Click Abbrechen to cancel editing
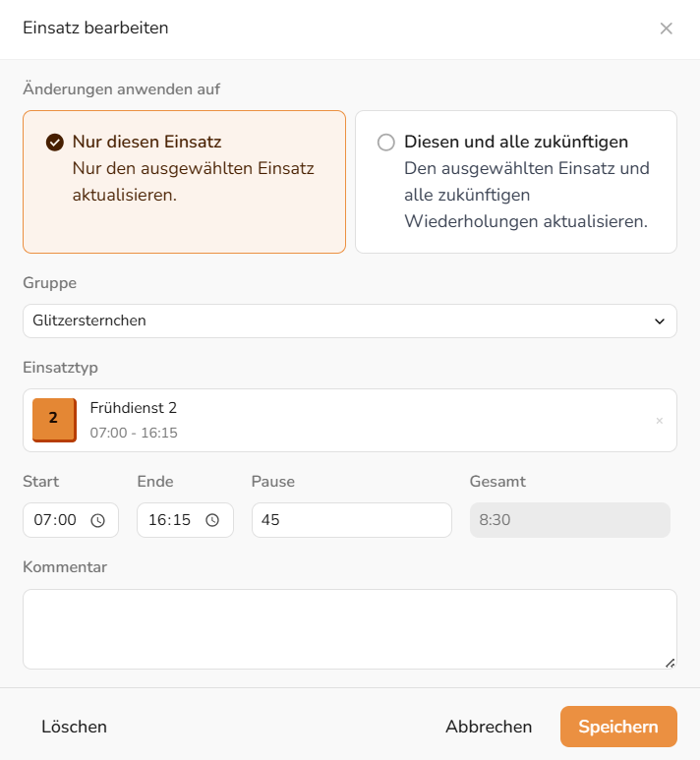 pyautogui.click(x=489, y=727)
